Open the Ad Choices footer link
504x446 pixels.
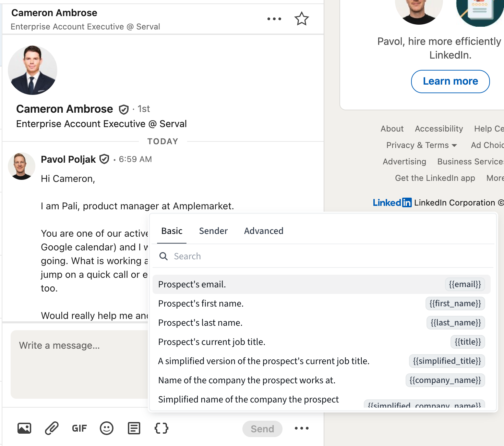click(x=487, y=145)
